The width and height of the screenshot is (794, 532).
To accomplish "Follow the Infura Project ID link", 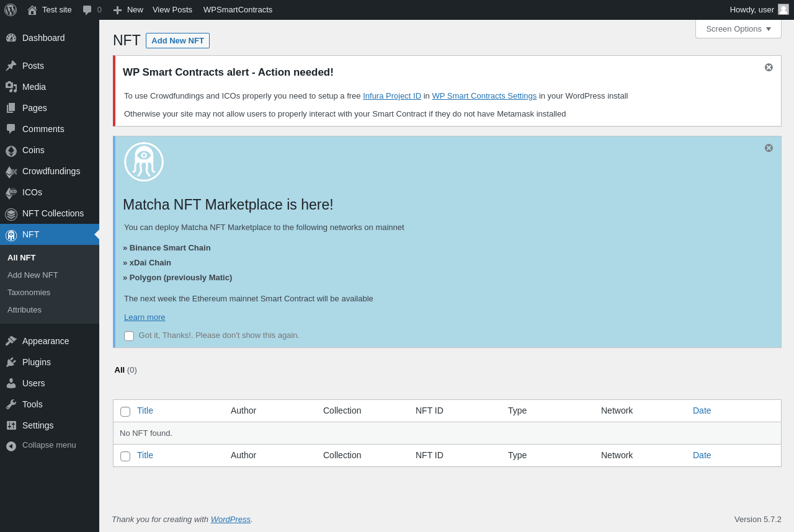I will coord(392,95).
